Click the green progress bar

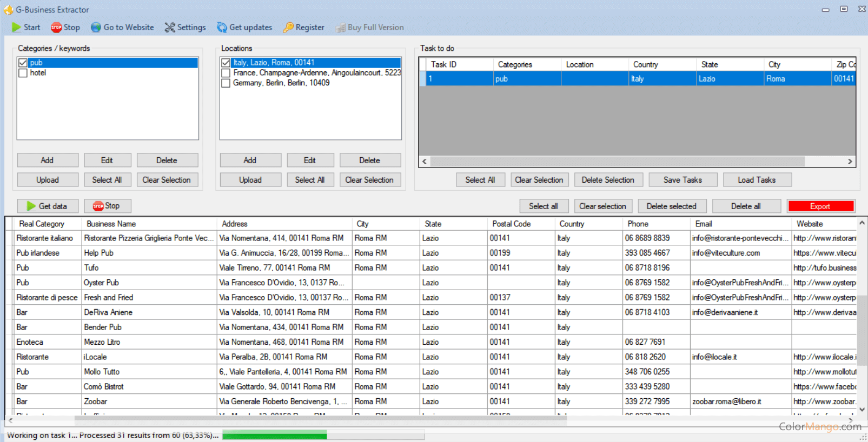274,436
